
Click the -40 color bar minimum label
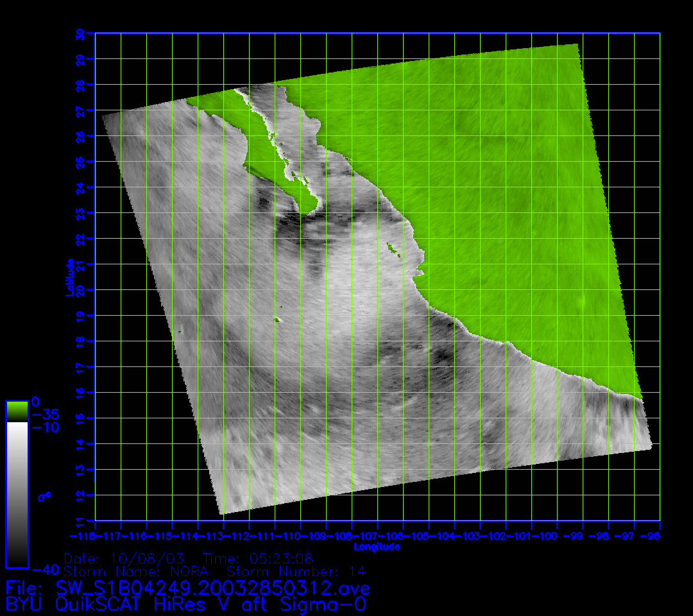(x=45, y=569)
